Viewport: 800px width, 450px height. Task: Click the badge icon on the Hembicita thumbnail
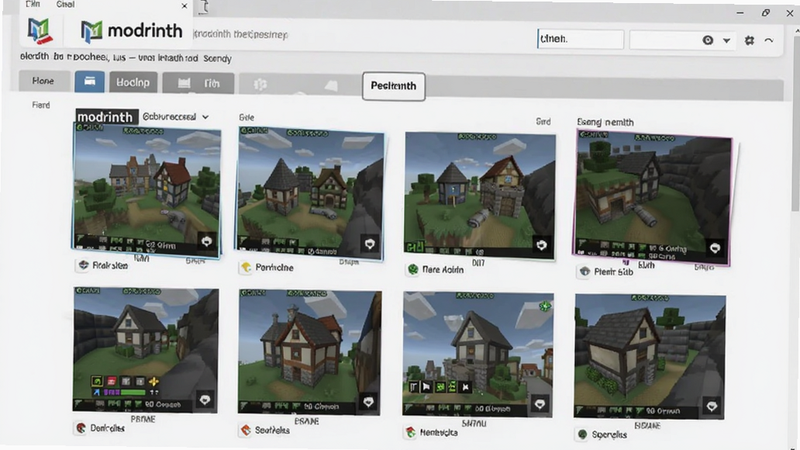[x=540, y=404]
